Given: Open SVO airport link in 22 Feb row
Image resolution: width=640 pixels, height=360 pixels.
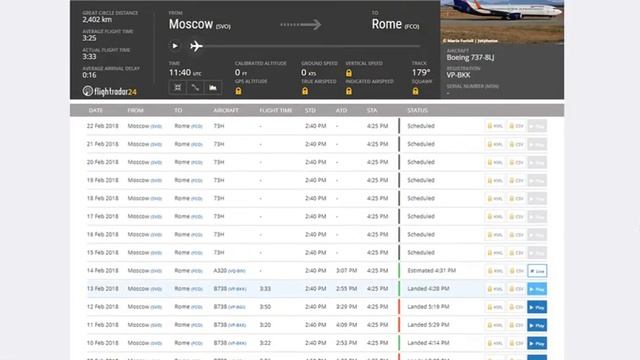Looking at the screenshot, I should [x=156, y=127].
